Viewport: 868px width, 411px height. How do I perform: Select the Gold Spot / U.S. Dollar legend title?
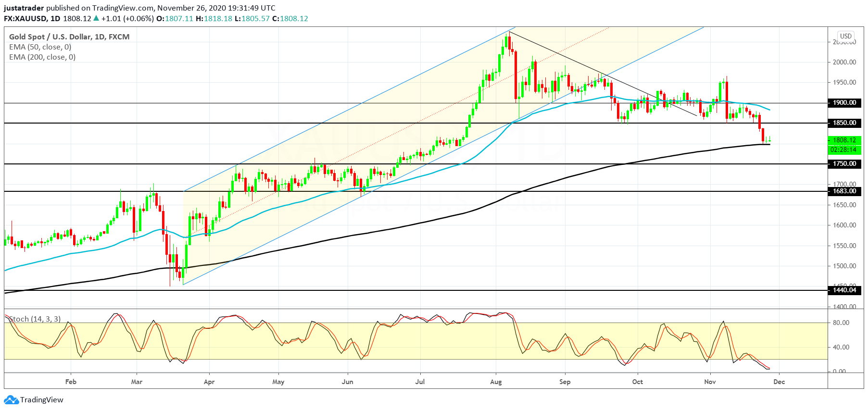(x=69, y=37)
